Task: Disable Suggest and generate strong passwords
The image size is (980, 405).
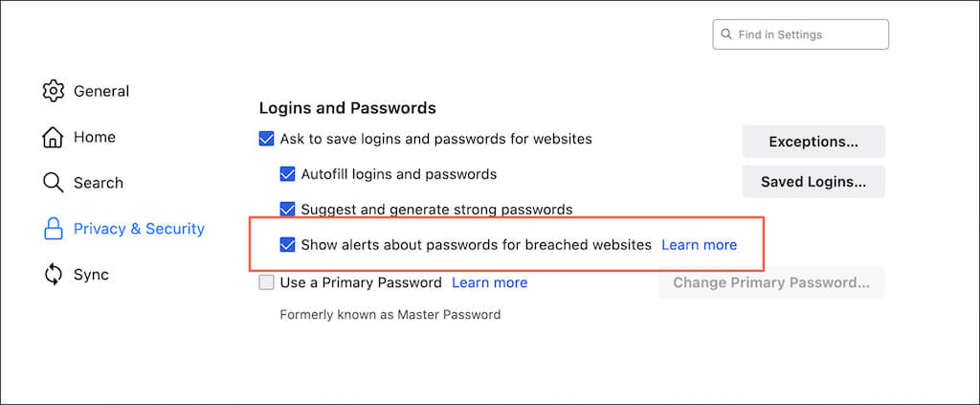Action: point(287,209)
